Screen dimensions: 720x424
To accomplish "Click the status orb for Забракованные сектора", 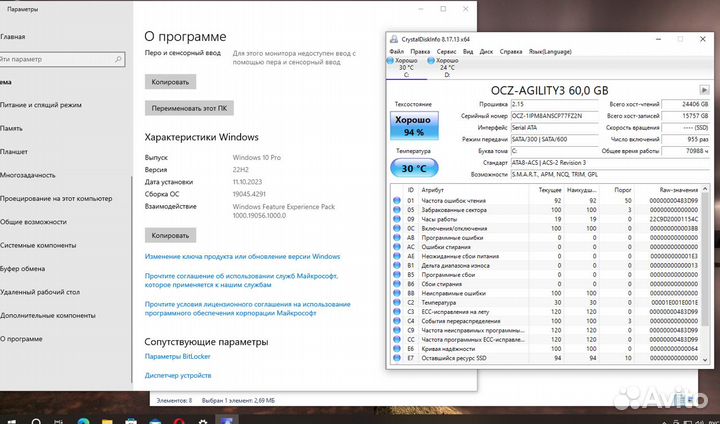I will pyautogui.click(x=397, y=210).
